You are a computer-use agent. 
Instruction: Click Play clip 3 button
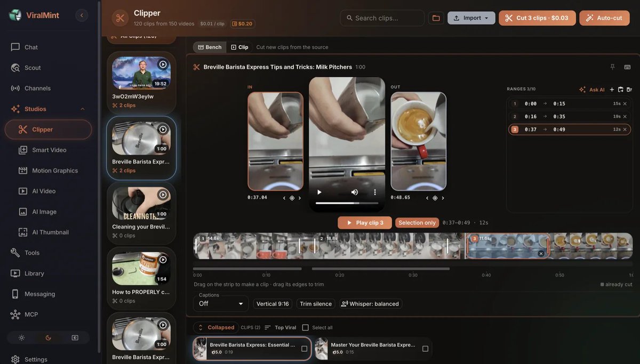(x=365, y=223)
